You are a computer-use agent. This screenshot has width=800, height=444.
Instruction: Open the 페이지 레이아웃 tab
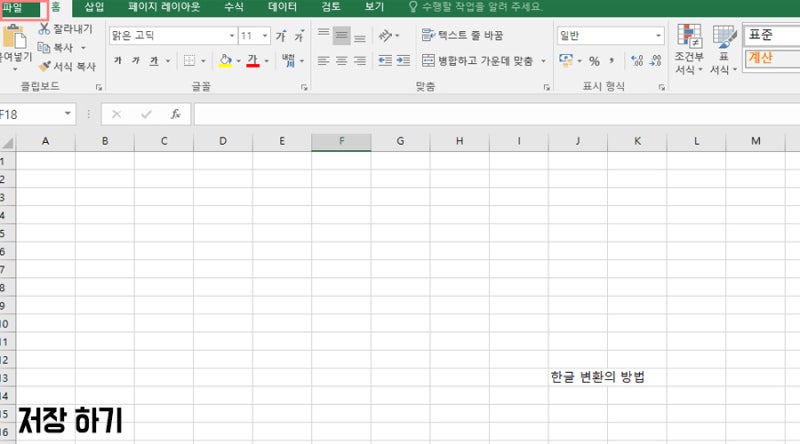[164, 7]
